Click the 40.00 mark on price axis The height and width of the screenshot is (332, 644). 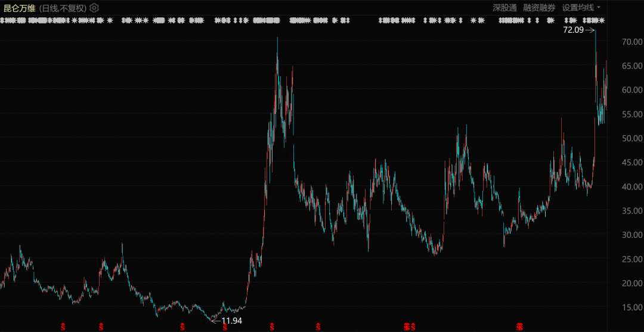click(631, 187)
